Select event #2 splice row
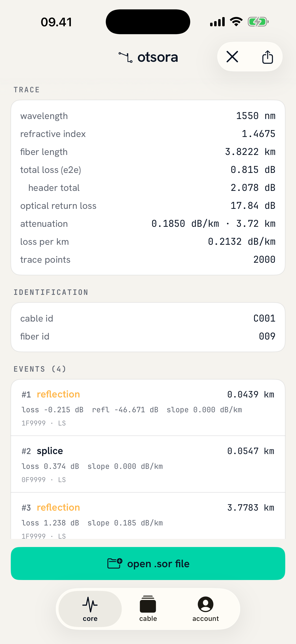Image resolution: width=296 pixels, height=644 pixels. [148, 464]
